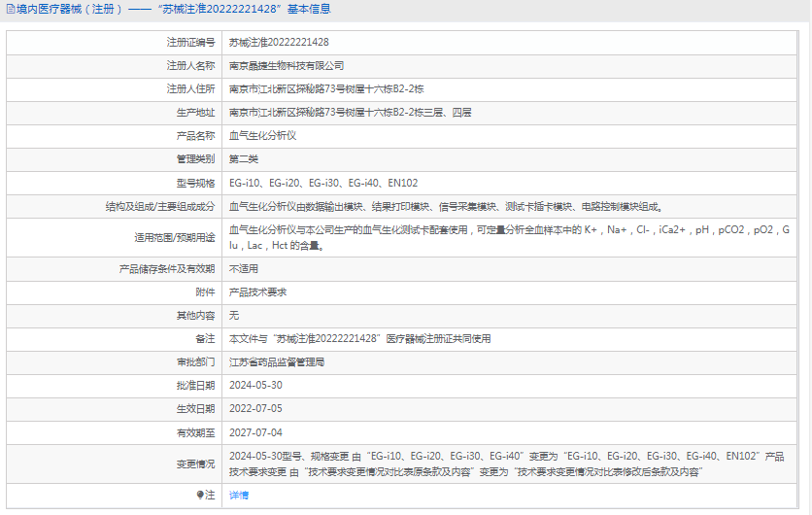
Task: Click the 生产地址 label
Action: pyautogui.click(x=196, y=113)
